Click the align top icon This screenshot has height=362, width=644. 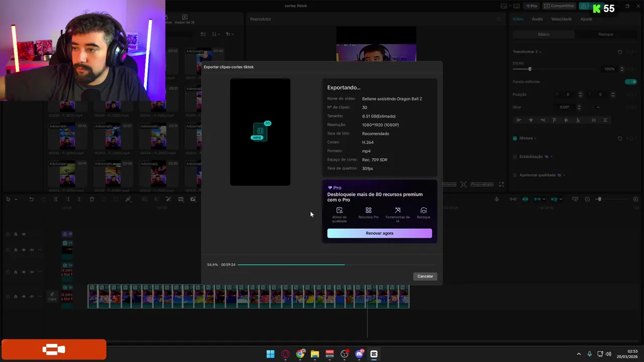click(554, 120)
